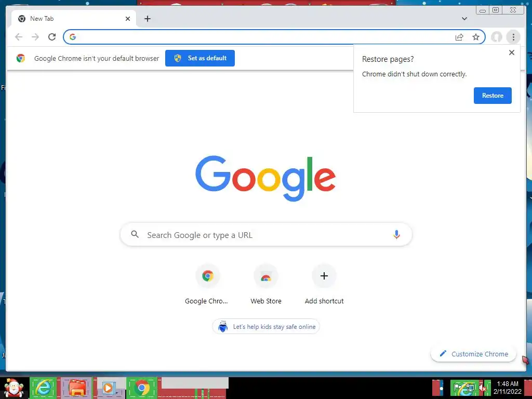532x399 pixels.
Task: Open Windows Media Player from taskbar
Action: tap(109, 388)
